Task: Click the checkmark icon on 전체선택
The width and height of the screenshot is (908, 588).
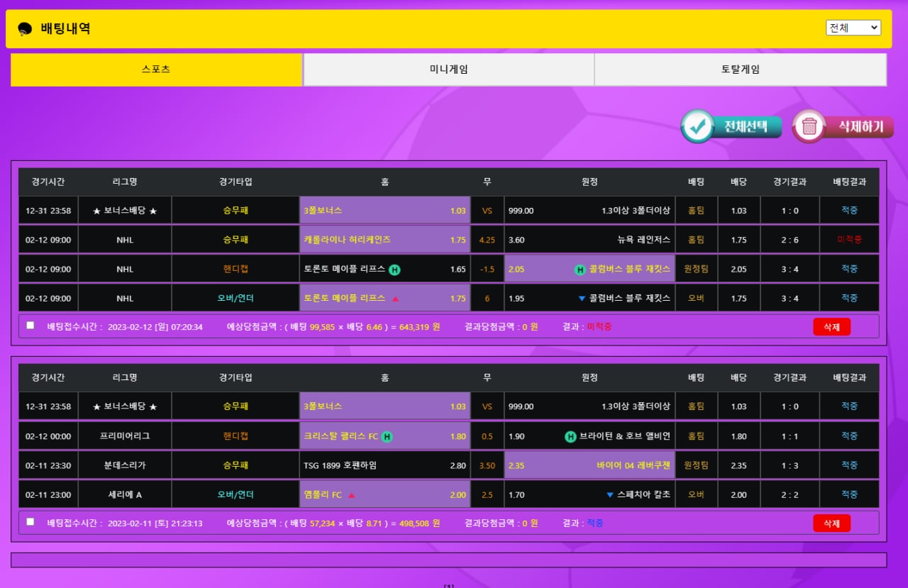Action: pos(698,126)
